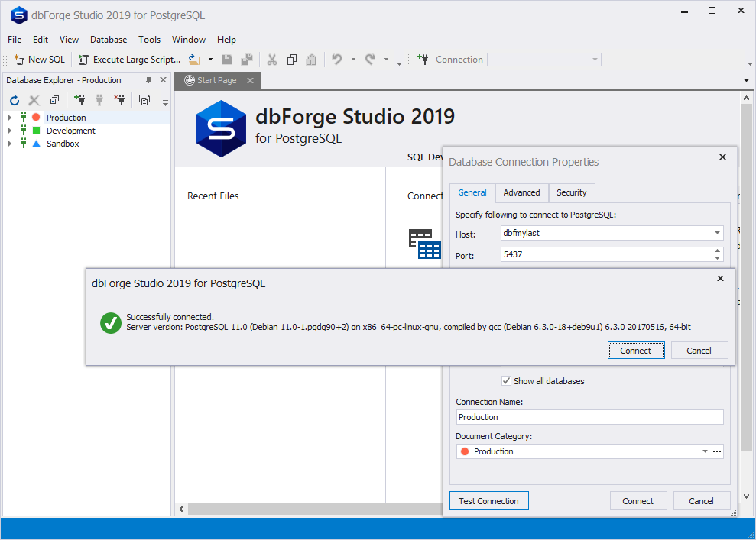Click the Open File folder icon
This screenshot has height=540, width=756.
194,60
